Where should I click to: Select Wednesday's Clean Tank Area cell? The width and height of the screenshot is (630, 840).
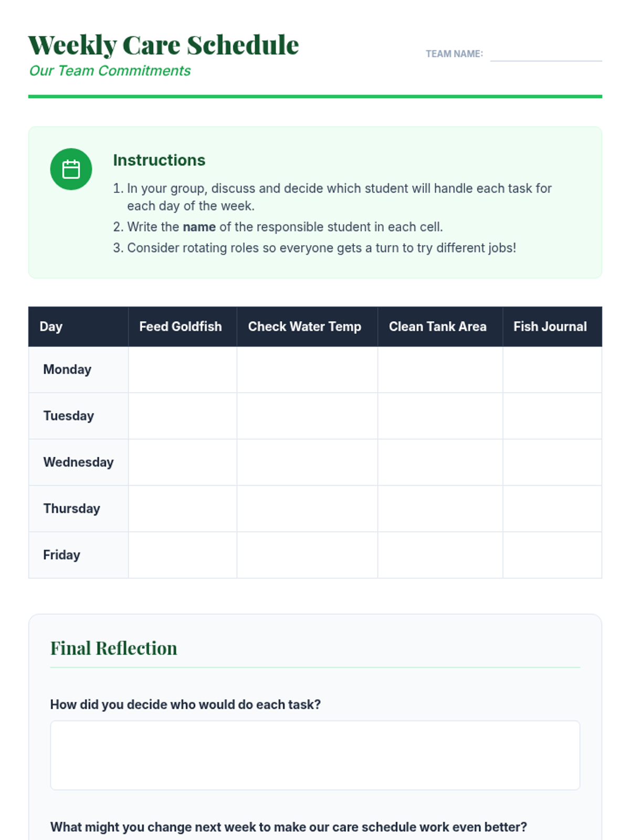pos(440,463)
